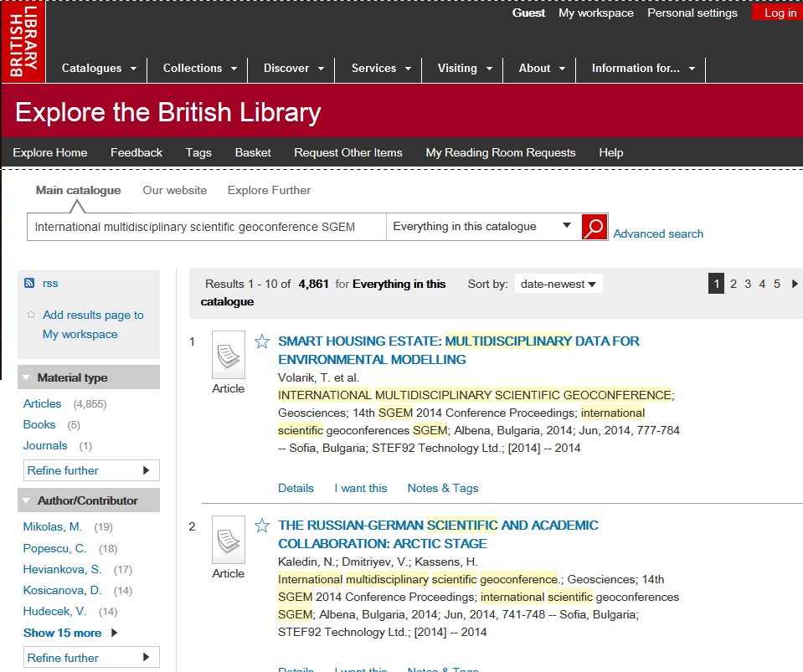Filter by author Mikolas, M.
Screen dimensions: 803x672
[52, 526]
